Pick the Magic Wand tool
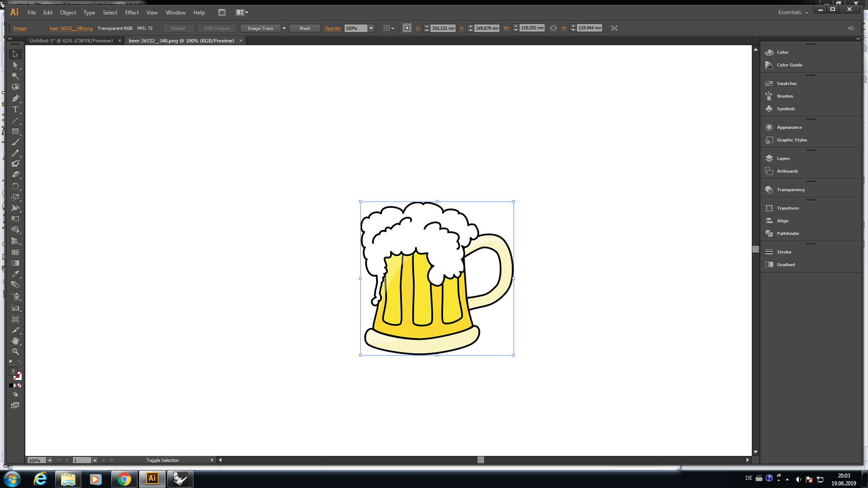Screen dimensions: 868x488 (x=15, y=76)
